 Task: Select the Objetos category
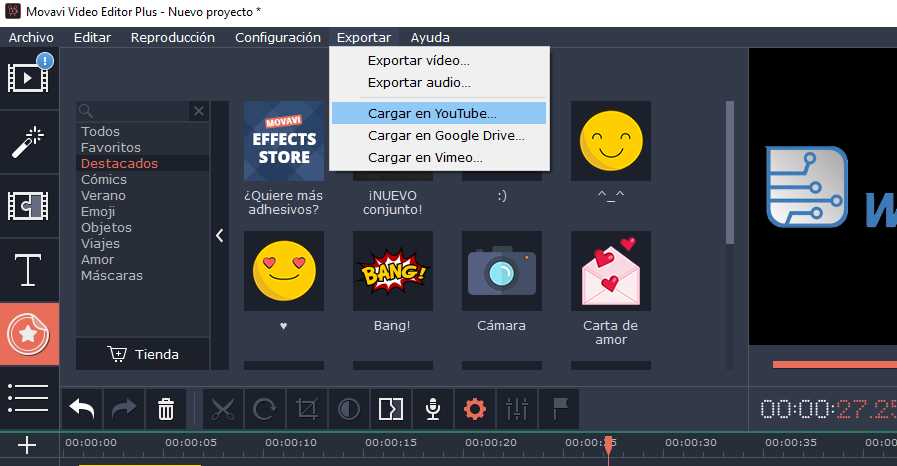[x=106, y=228]
